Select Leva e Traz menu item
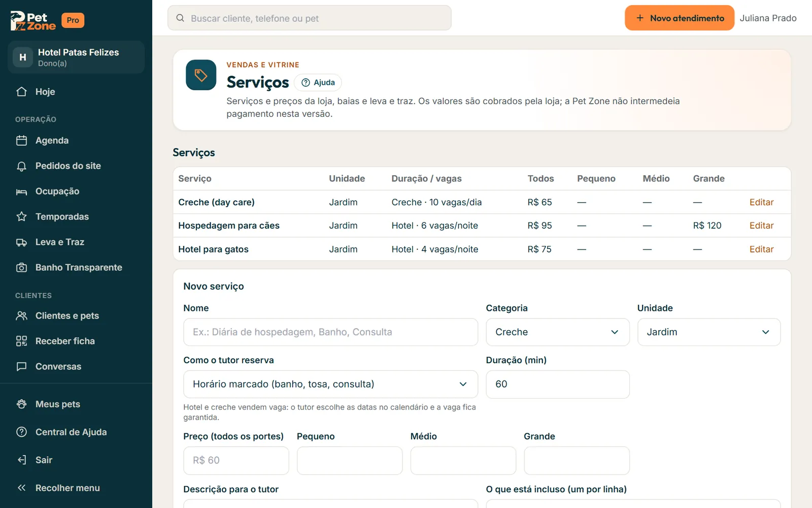Screen dimensions: 812x508 [76, 242]
